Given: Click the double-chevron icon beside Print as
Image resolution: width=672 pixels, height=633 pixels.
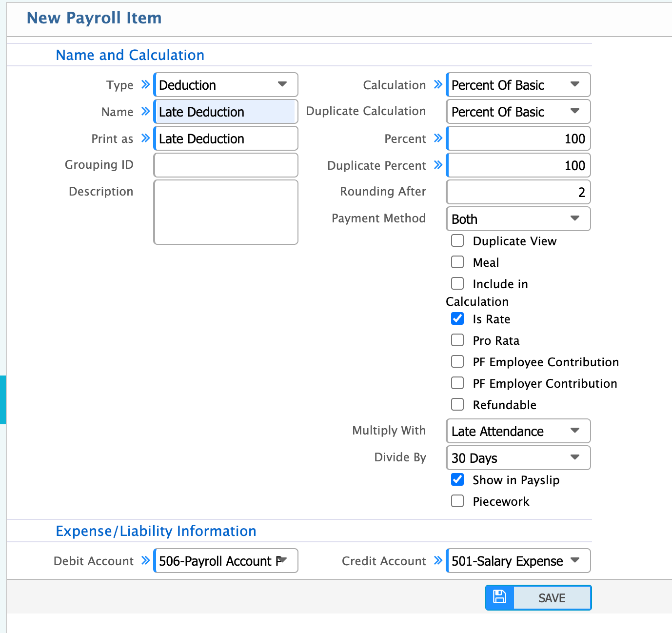Looking at the screenshot, I should coord(146,138).
